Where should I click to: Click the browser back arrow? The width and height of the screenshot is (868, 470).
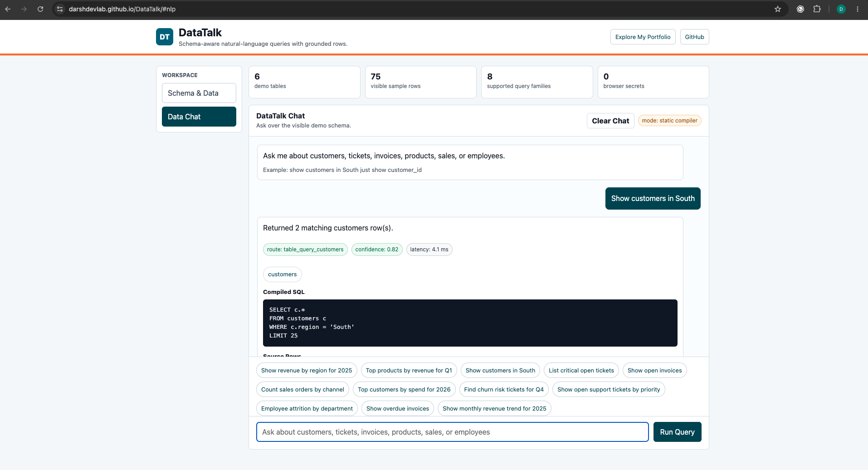pos(8,9)
